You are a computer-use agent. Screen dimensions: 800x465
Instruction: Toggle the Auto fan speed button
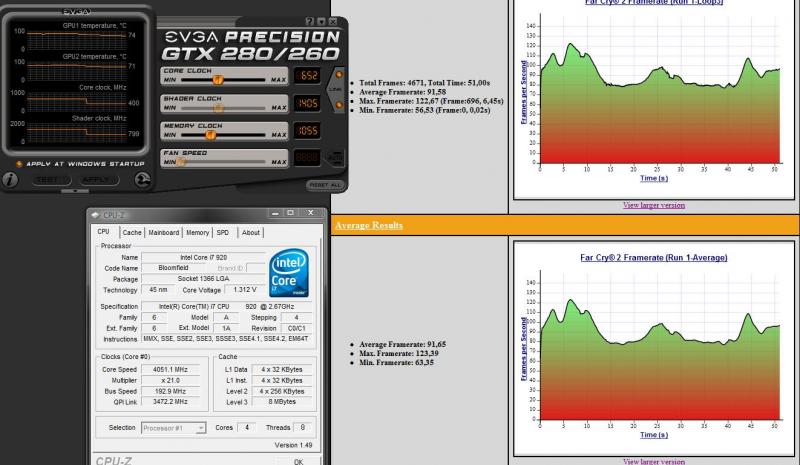(336, 157)
